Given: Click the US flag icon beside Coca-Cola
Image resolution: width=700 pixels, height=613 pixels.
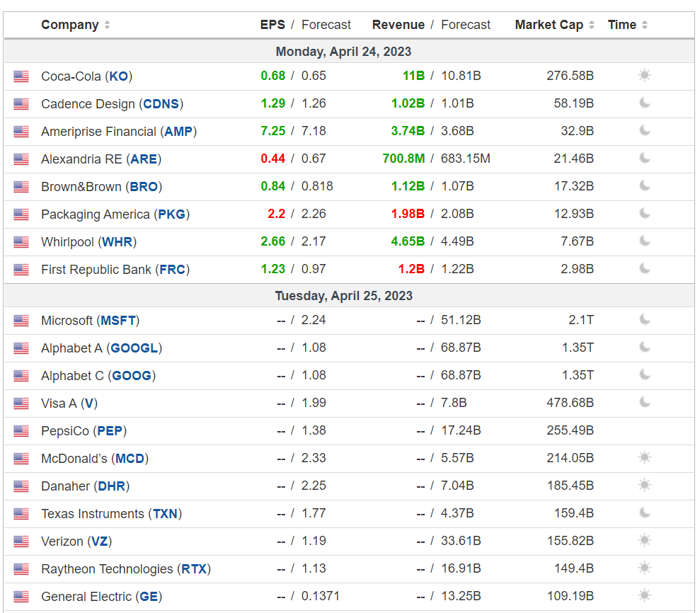Looking at the screenshot, I should (21, 76).
